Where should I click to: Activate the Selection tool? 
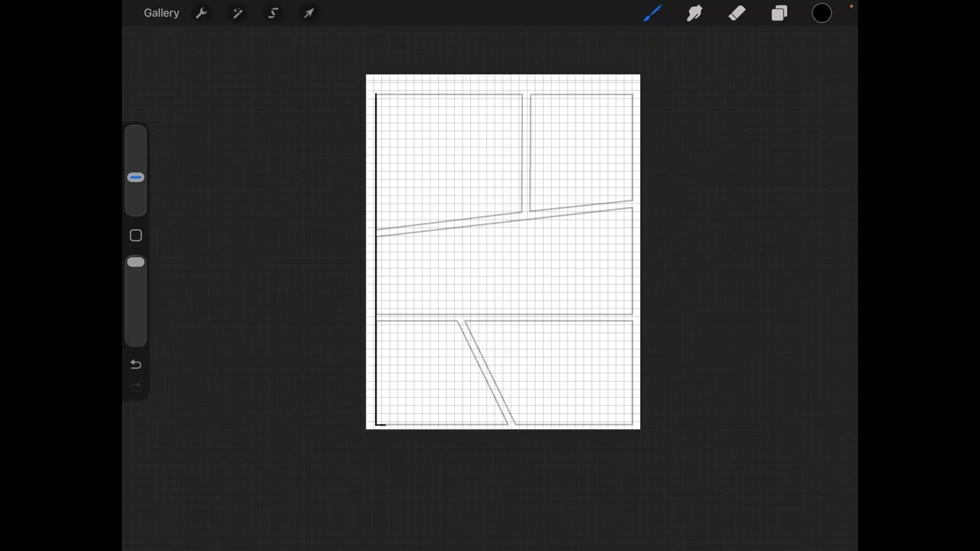pyautogui.click(x=273, y=13)
